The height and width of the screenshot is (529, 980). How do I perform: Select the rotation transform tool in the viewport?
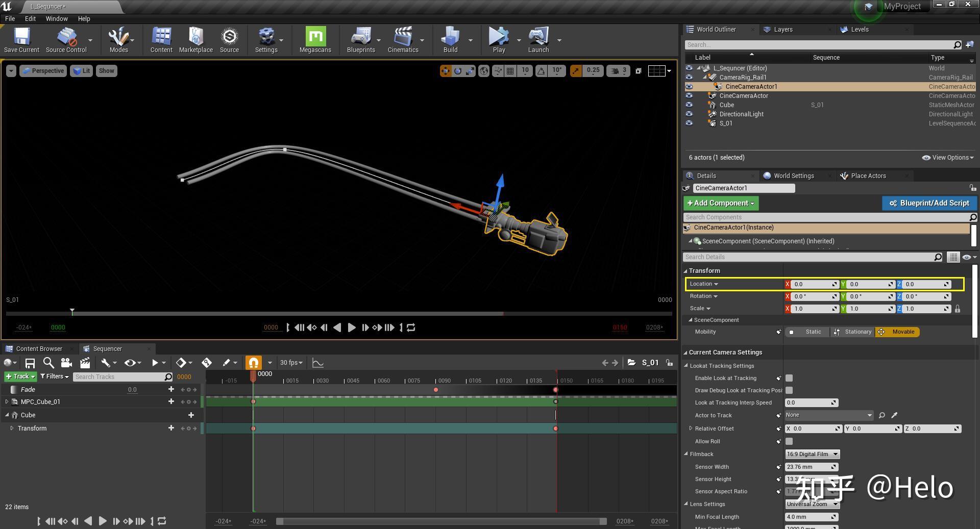(x=458, y=71)
